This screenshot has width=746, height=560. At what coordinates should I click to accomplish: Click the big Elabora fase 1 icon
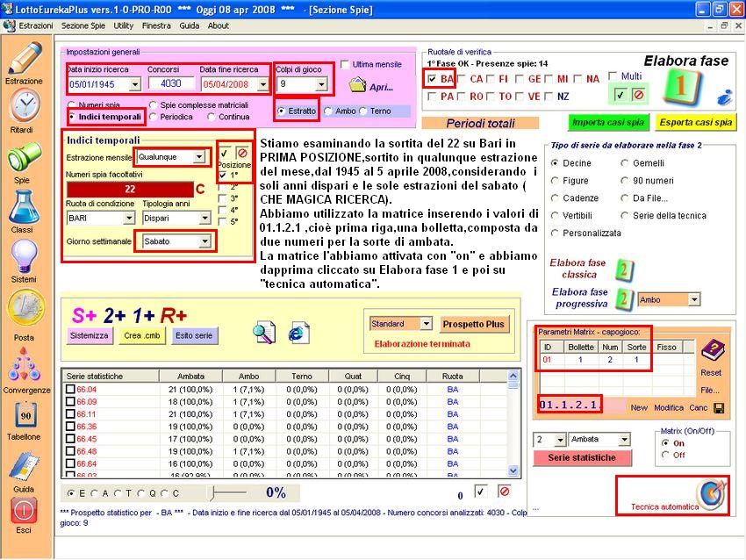click(x=683, y=87)
